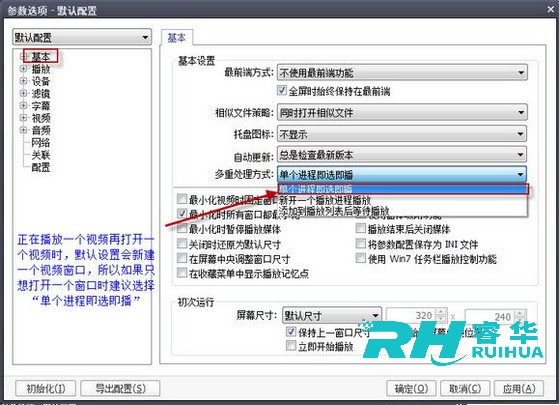Open the 托盘图标 dropdown
Viewport: 559px width, 405px height.
tap(402, 134)
